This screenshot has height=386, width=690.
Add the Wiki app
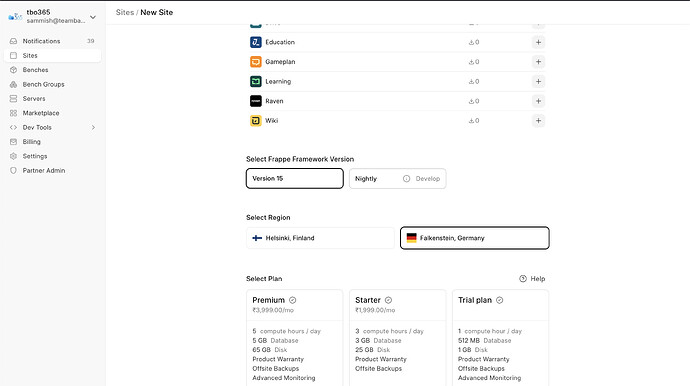[538, 121]
